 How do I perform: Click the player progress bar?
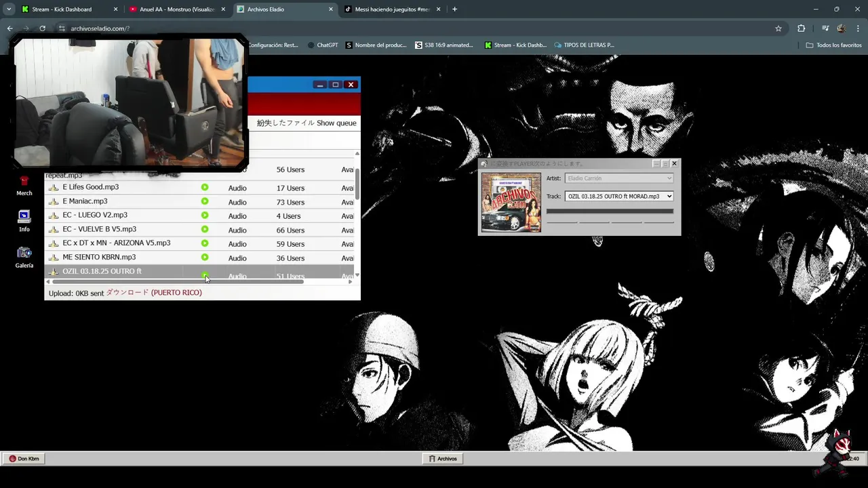(610, 211)
